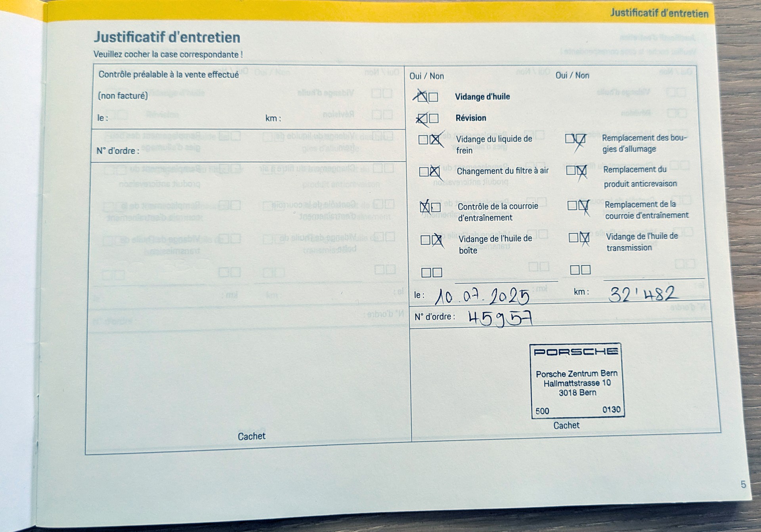Click the 'Contrôle de la courroie d'entraînement' label

click(498, 212)
